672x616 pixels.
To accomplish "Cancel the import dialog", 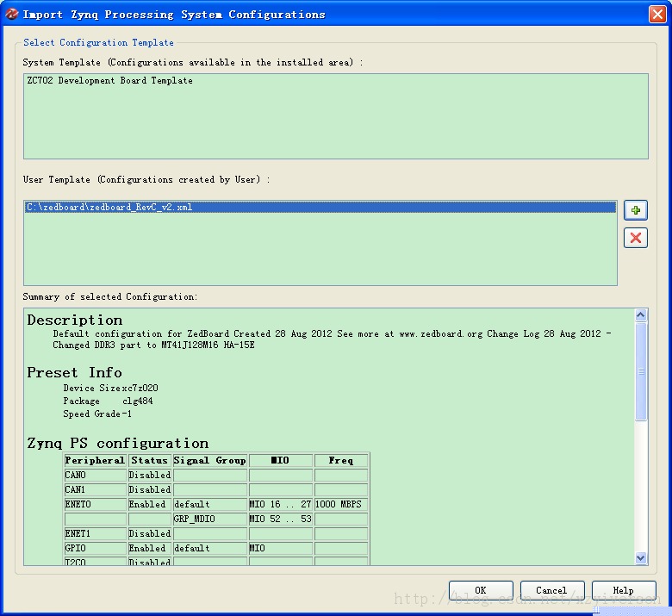I will tap(552, 590).
